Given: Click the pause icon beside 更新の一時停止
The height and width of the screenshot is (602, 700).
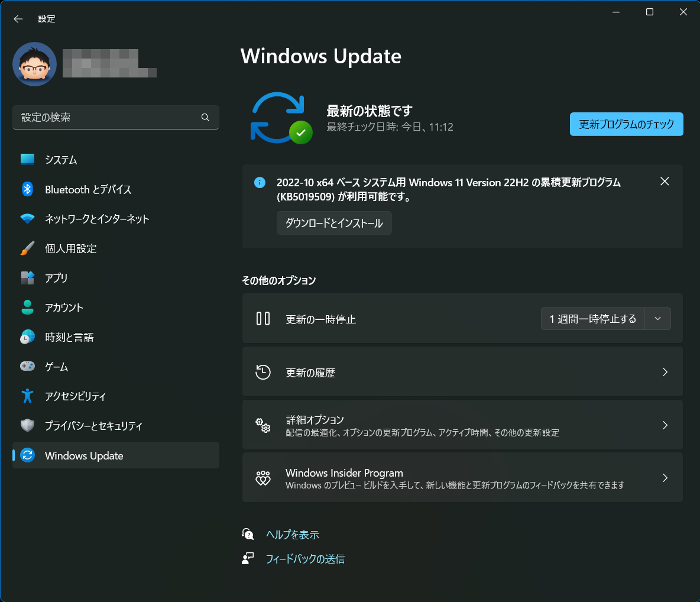Looking at the screenshot, I should point(263,318).
